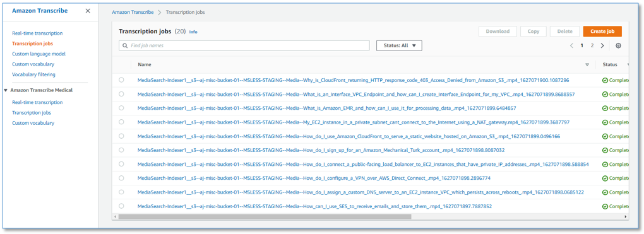Click the Name column header
Viewport: 644px width, 234px height.
pyautogui.click(x=145, y=65)
